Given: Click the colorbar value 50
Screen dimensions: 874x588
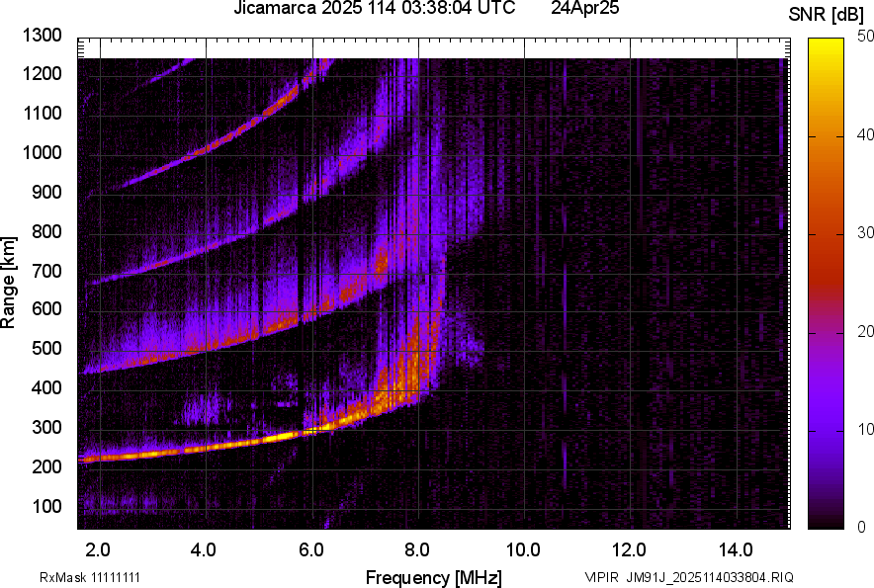Looking at the screenshot, I should 866,37.
